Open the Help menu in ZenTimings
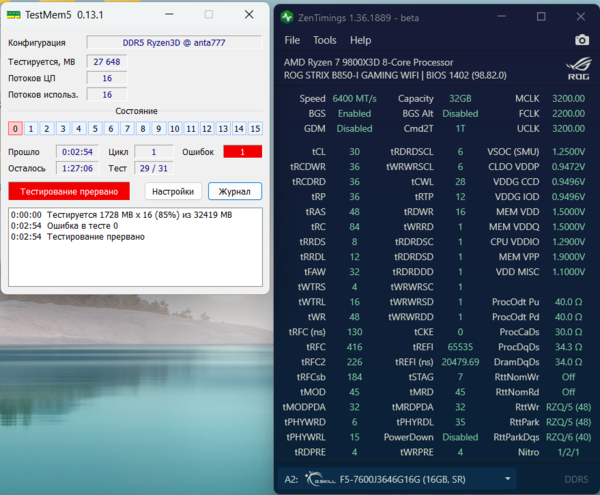This screenshot has height=495, width=600. pyautogui.click(x=360, y=40)
